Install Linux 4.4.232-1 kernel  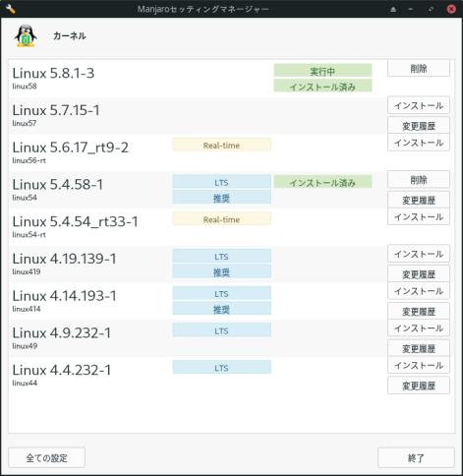pos(419,365)
